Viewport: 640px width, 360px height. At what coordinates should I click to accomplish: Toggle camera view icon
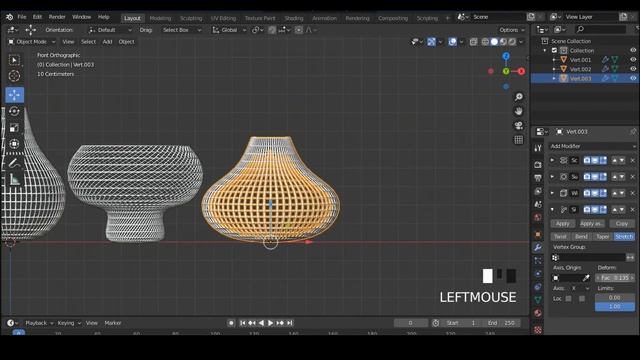point(518,125)
